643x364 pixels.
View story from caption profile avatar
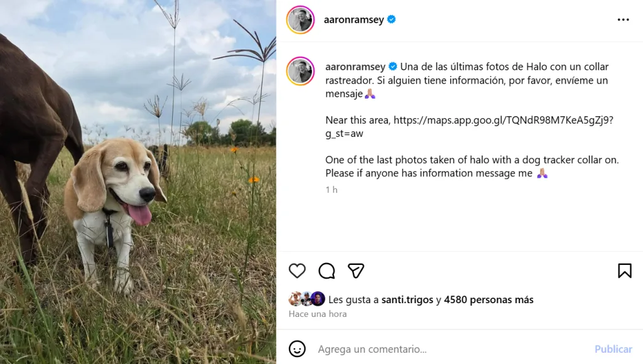point(301,72)
